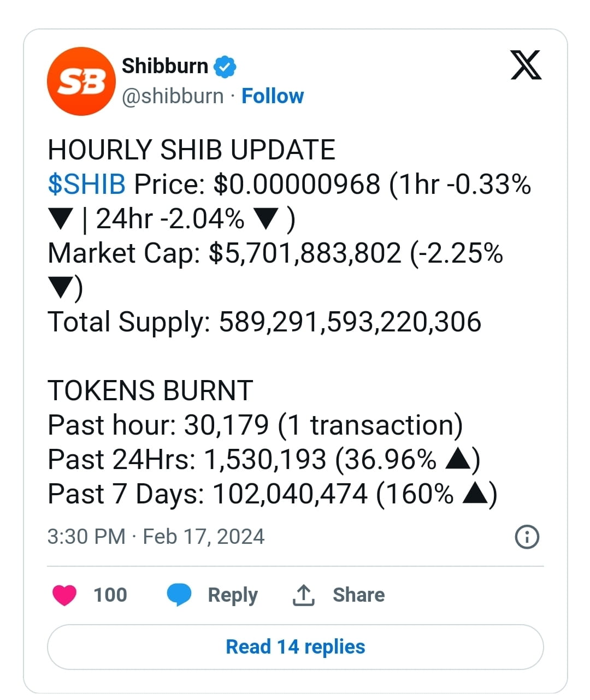Viewport: 590px width, 700px height.
Task: Click the info icon near the timestamp
Action: coord(526,537)
